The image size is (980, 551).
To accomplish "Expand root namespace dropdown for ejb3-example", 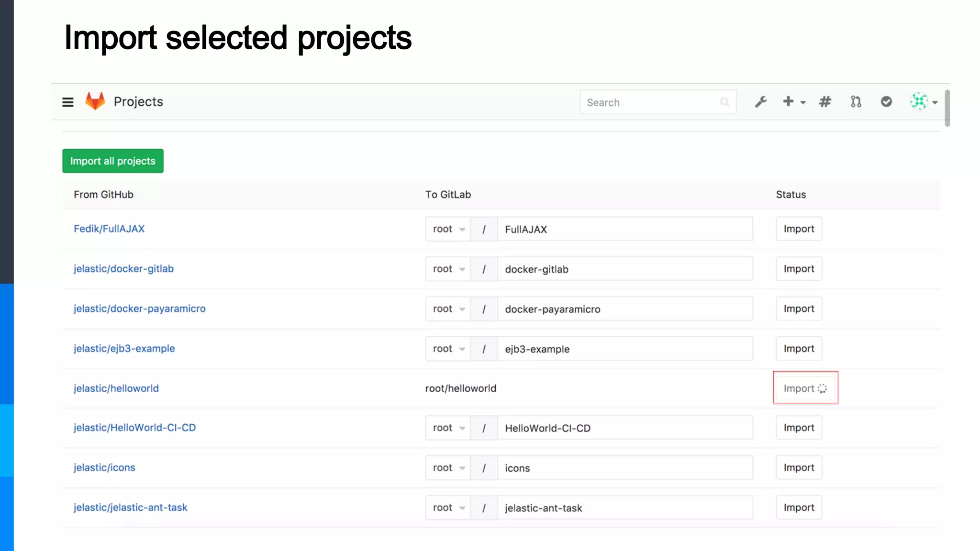I will click(x=448, y=349).
